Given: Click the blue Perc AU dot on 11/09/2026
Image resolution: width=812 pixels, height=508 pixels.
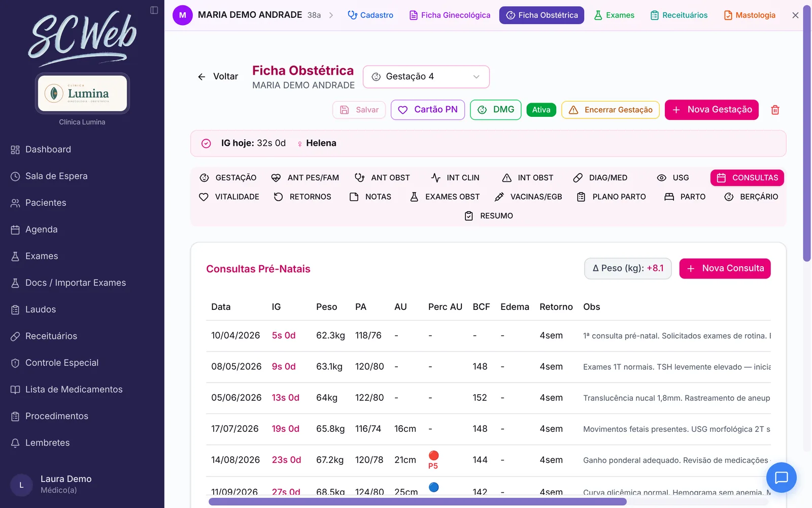Looking at the screenshot, I should click(x=433, y=487).
